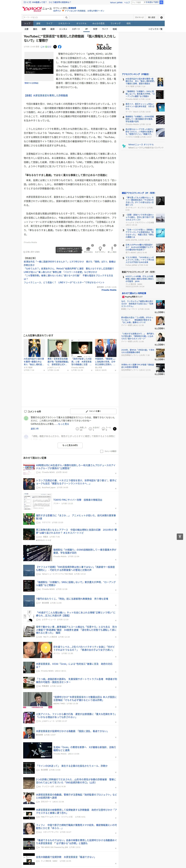Select the みんなの意見 navigation tab

(x=98, y=23)
